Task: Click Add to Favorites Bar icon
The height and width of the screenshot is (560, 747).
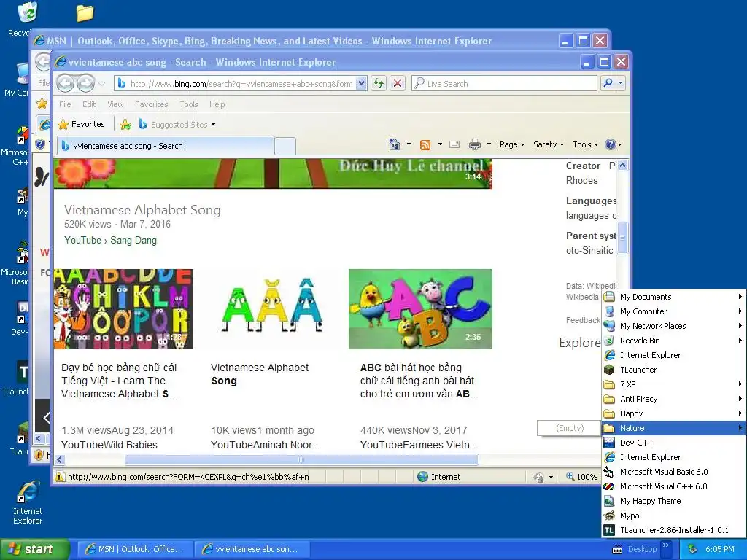Action: [125, 124]
